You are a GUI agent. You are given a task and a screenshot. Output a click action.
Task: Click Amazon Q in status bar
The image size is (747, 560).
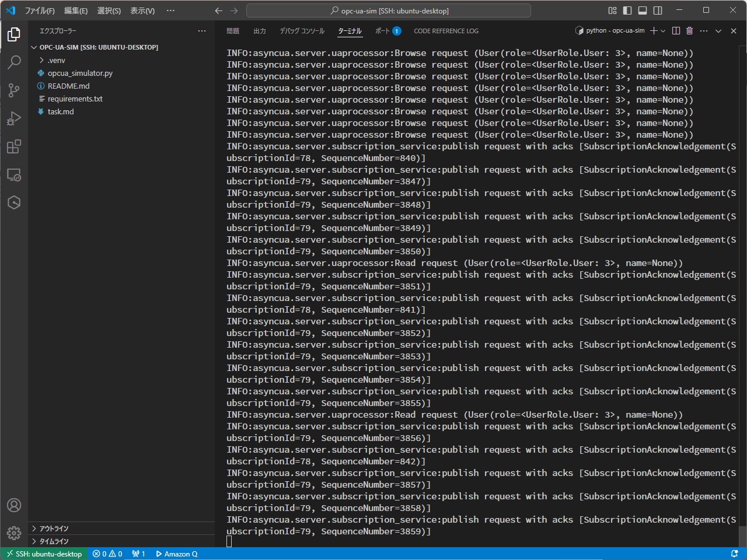[x=177, y=554]
